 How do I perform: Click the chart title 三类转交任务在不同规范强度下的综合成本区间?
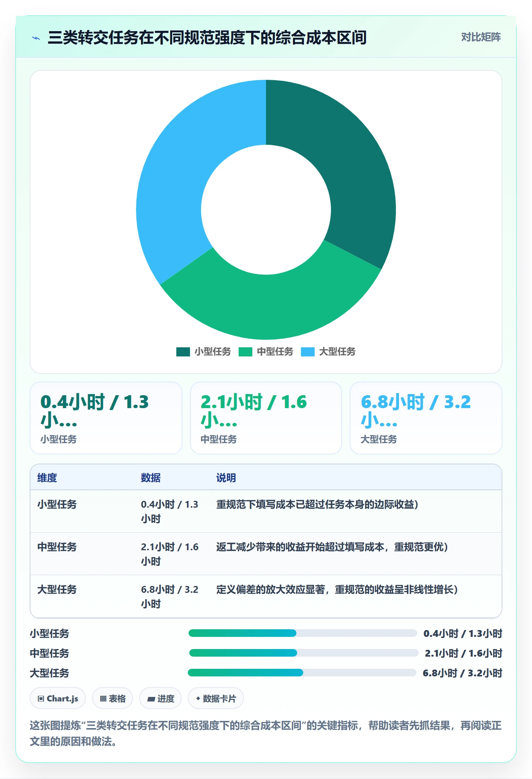coord(207,38)
